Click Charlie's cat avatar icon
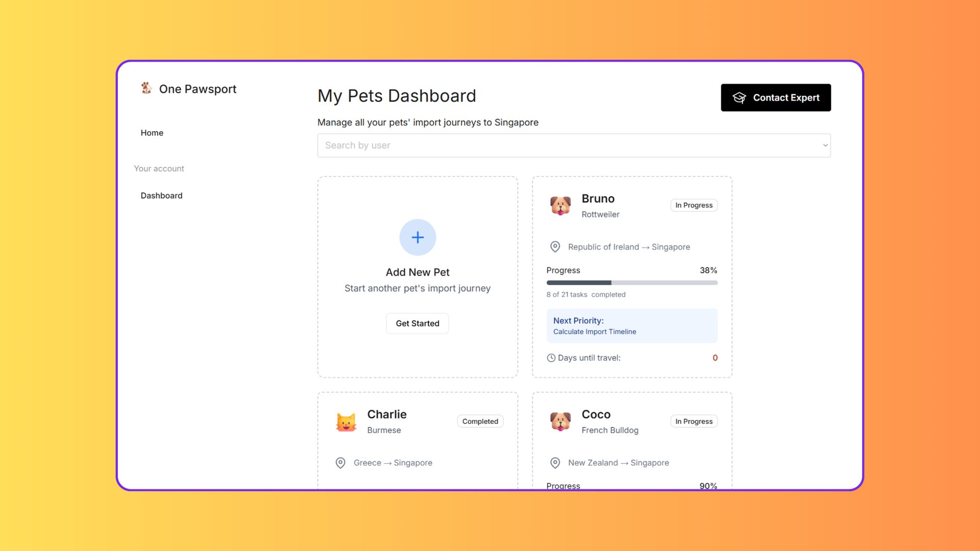The image size is (980, 551). click(x=346, y=422)
